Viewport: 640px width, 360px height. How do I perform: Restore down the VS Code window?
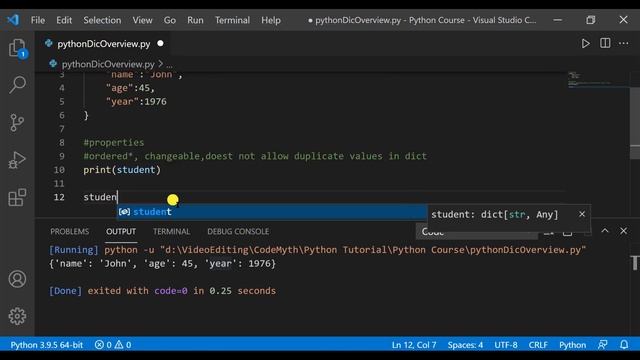pyautogui.click(x=591, y=20)
